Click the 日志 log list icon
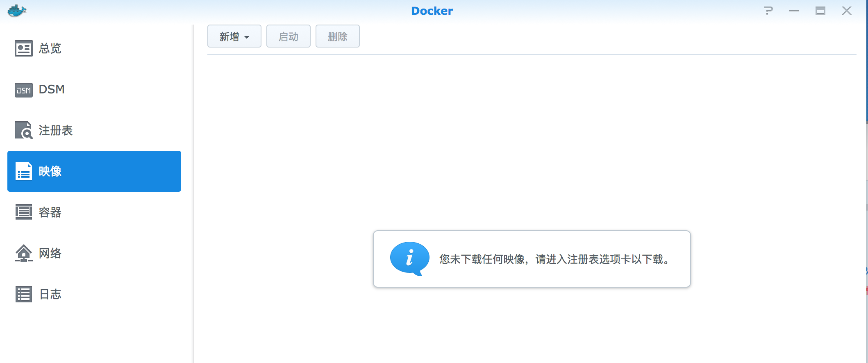868x363 pixels. point(24,294)
